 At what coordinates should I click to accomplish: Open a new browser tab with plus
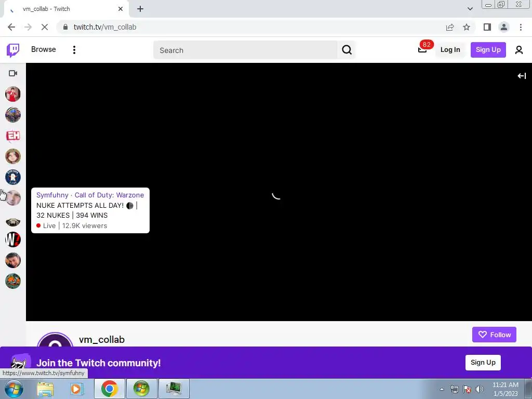140,9
